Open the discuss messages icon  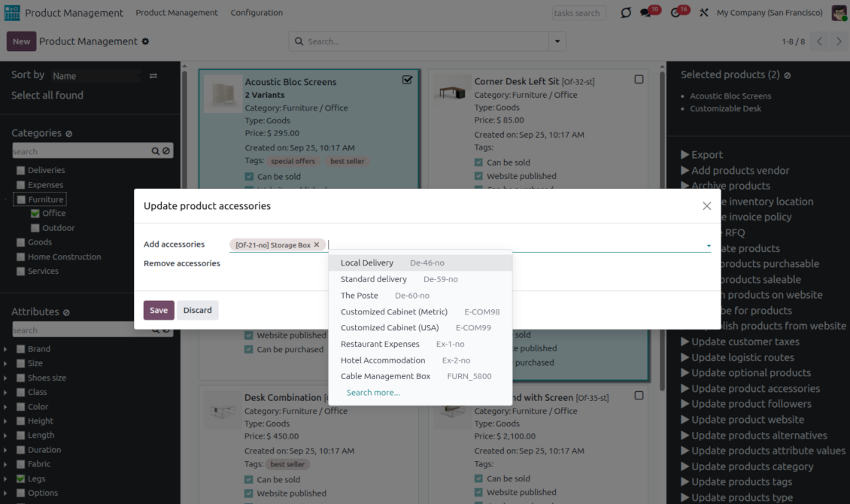(646, 13)
